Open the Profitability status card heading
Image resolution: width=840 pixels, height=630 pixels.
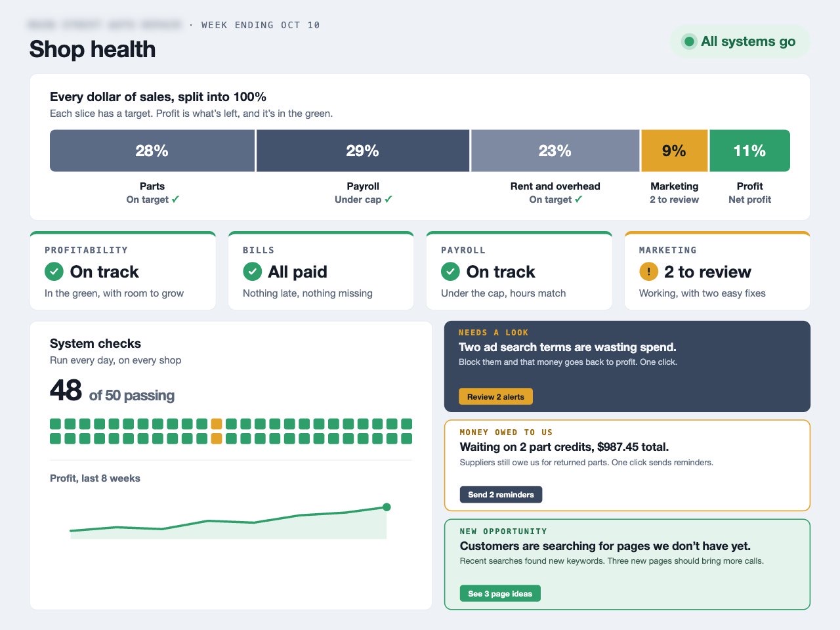pyautogui.click(x=86, y=250)
